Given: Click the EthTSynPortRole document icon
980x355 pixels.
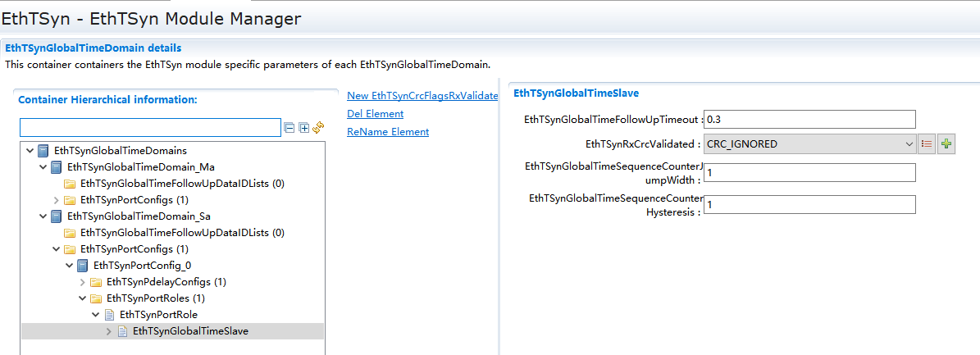Looking at the screenshot, I should click(109, 315).
